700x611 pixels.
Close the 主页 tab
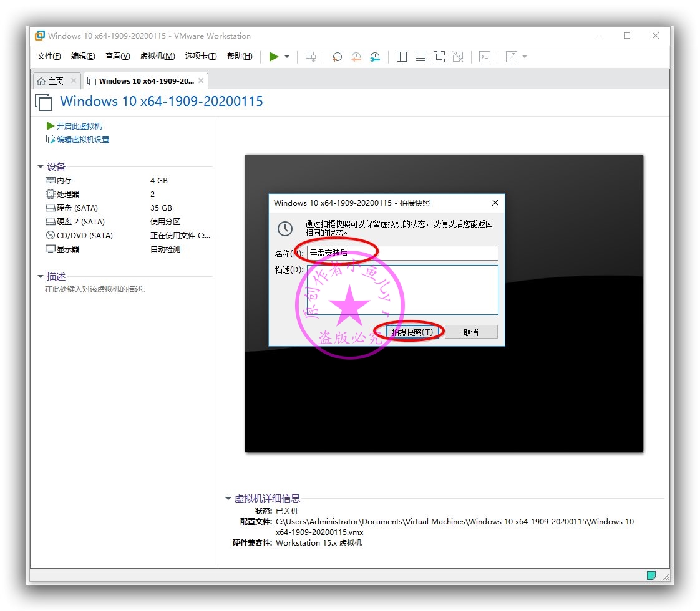click(74, 80)
